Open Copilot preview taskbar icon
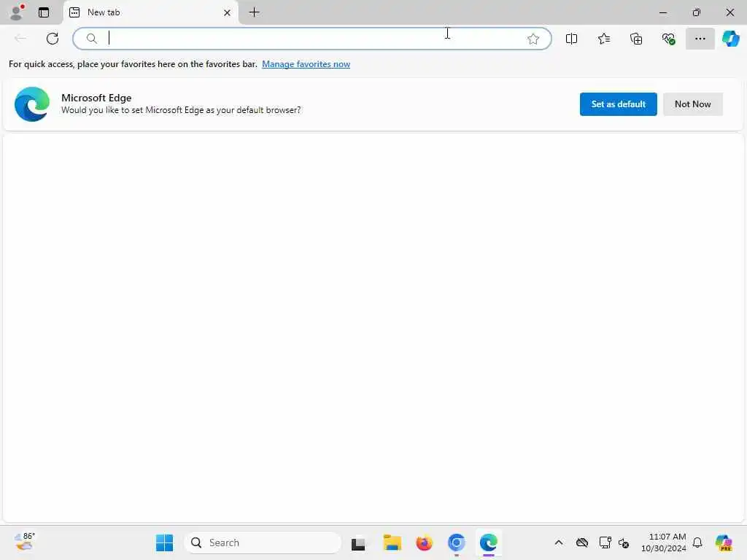747x560 pixels. [724, 542]
